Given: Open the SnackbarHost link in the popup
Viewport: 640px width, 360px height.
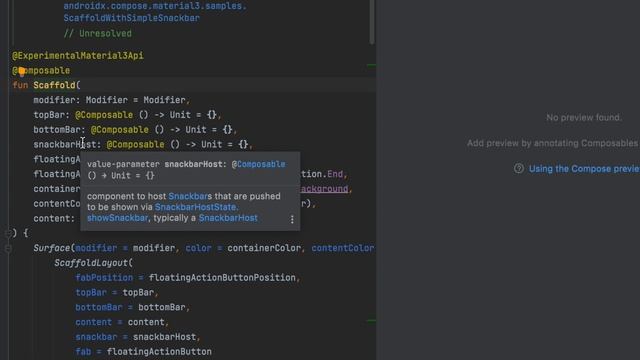Looking at the screenshot, I should coord(228,218).
